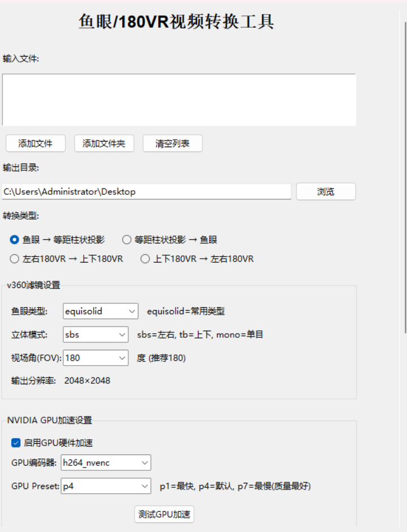Click 浏览 to choose output directory
The width and height of the screenshot is (407, 532).
pos(326,192)
